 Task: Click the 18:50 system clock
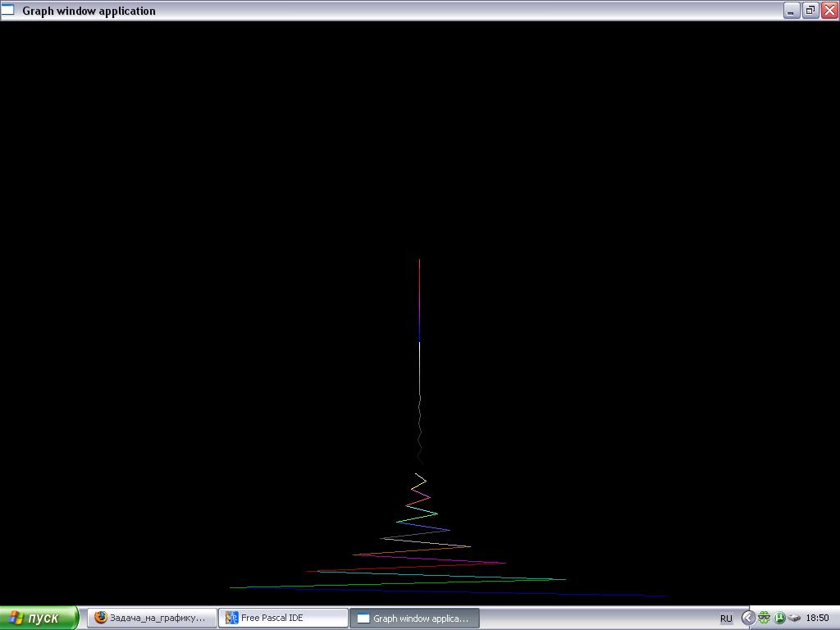coord(818,618)
